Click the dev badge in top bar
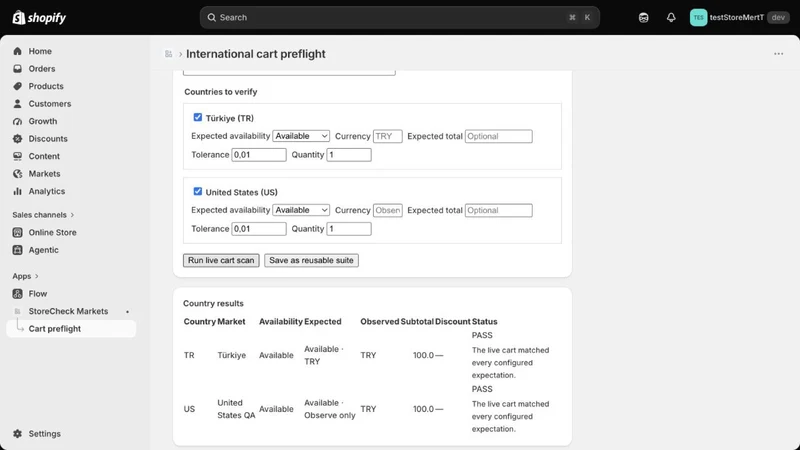 (778, 17)
